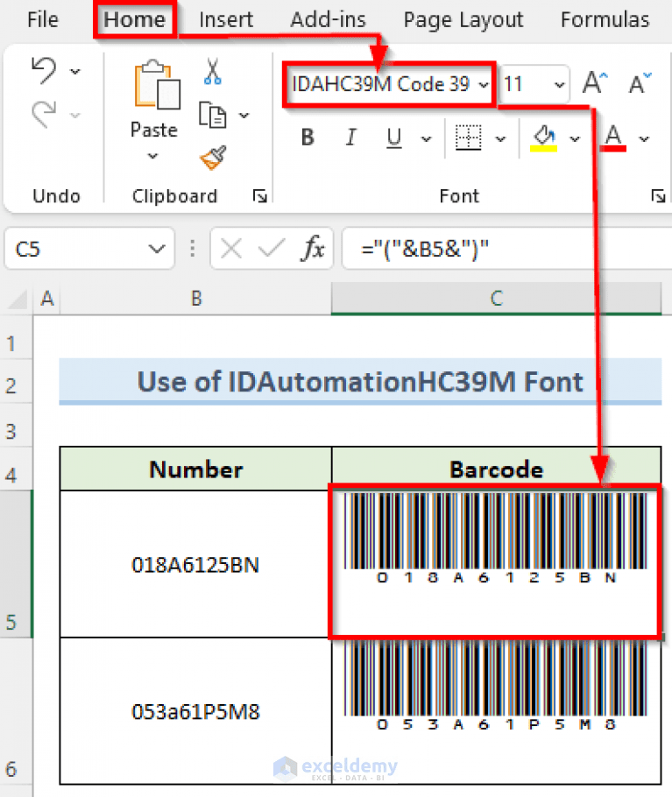The width and height of the screenshot is (672, 797).
Task: Apply yellow Fill Color bucket
Action: 544,138
